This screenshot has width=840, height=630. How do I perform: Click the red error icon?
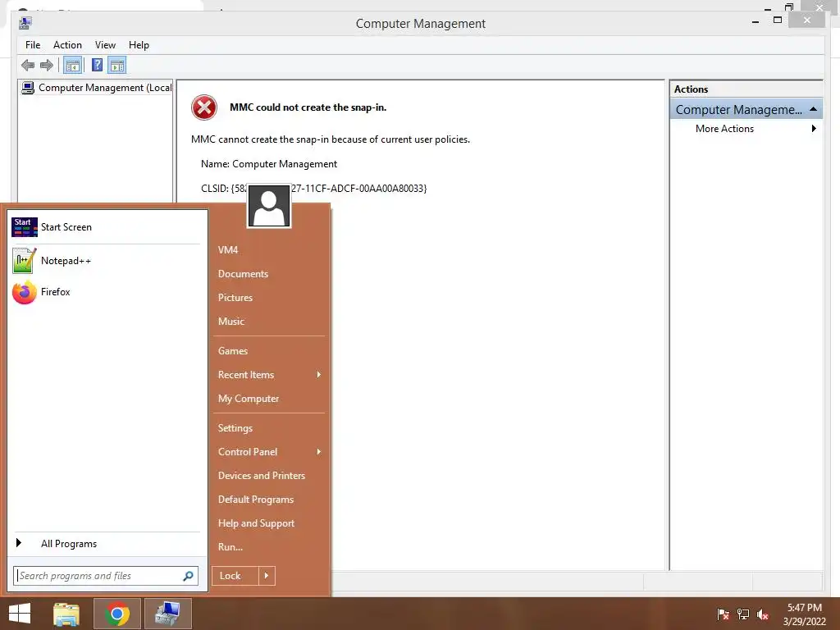pyautogui.click(x=204, y=107)
